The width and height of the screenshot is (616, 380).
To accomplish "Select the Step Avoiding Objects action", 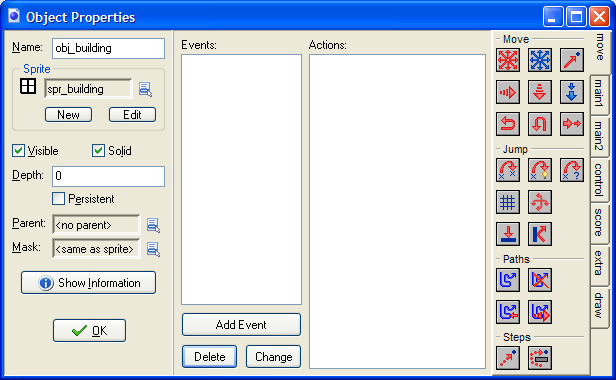I will (x=540, y=358).
